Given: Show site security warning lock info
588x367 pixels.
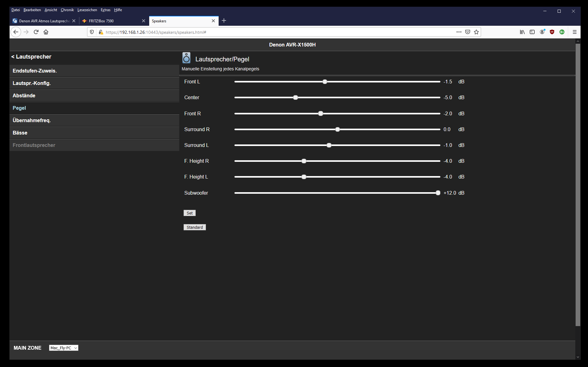Looking at the screenshot, I should 101,32.
